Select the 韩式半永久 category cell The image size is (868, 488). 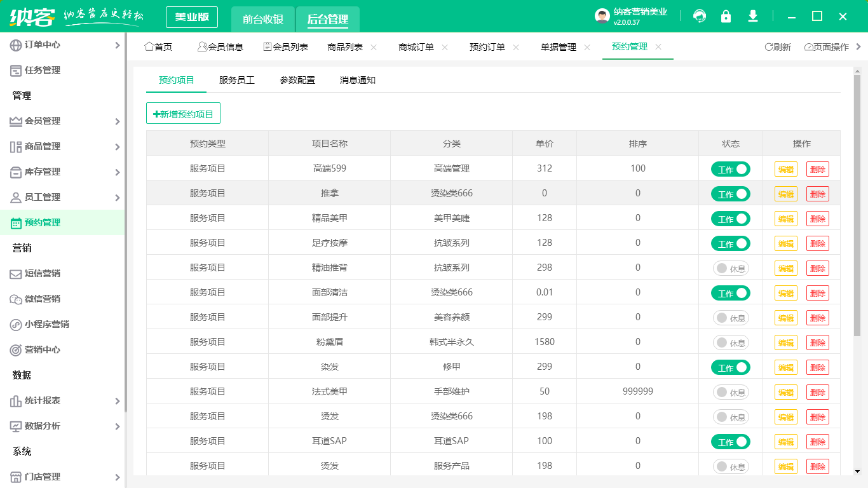452,342
